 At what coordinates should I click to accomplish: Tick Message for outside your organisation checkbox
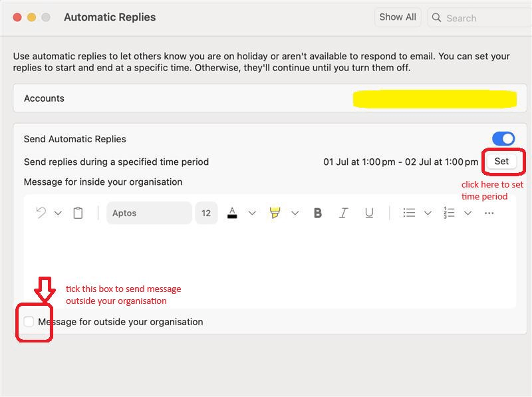click(29, 321)
